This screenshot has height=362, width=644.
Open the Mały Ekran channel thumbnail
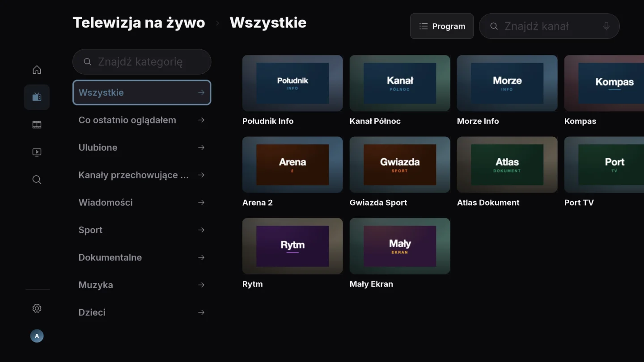[x=400, y=246]
